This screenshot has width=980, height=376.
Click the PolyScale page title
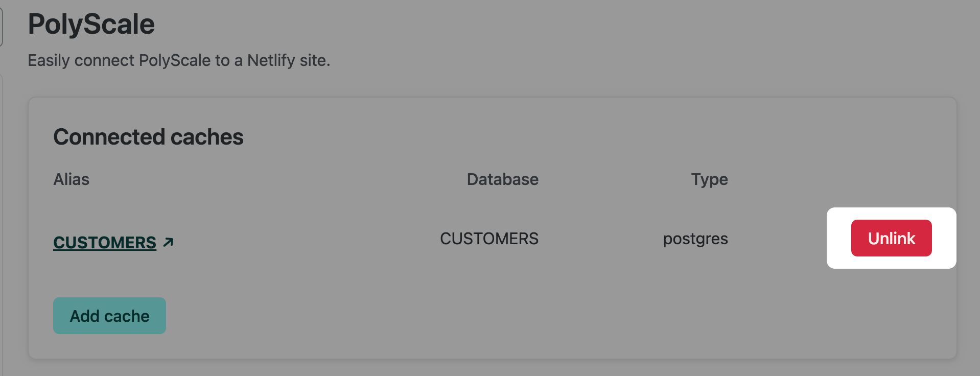91,24
